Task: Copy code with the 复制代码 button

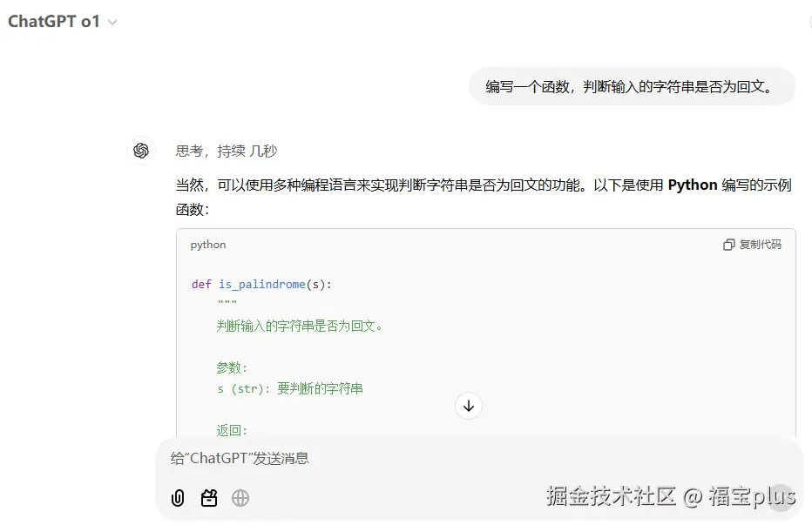Action: pyautogui.click(x=752, y=245)
